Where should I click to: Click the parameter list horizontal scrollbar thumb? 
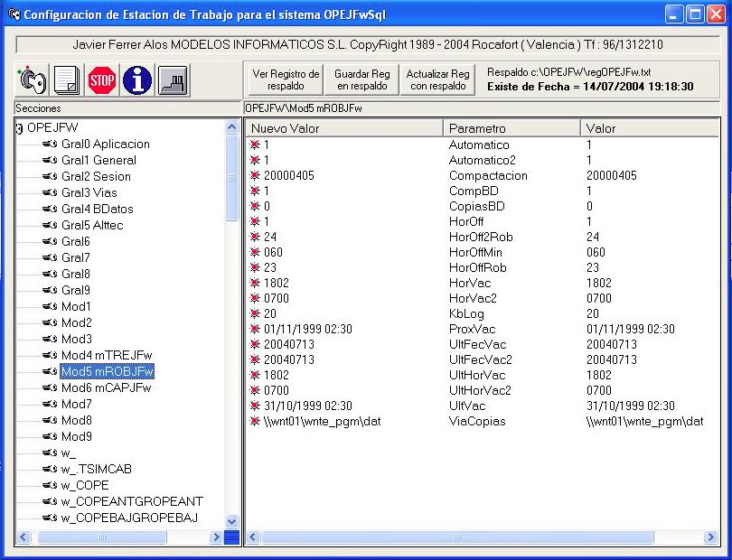click(x=457, y=537)
